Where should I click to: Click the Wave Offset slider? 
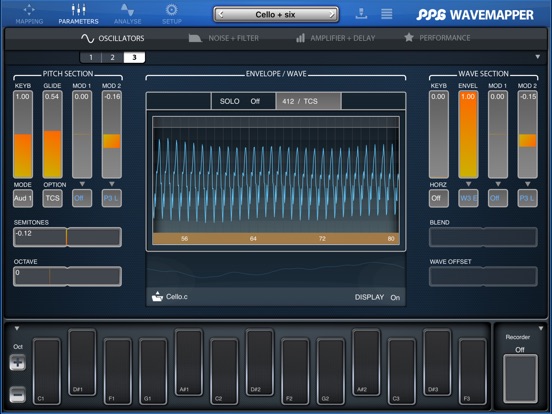(x=483, y=276)
